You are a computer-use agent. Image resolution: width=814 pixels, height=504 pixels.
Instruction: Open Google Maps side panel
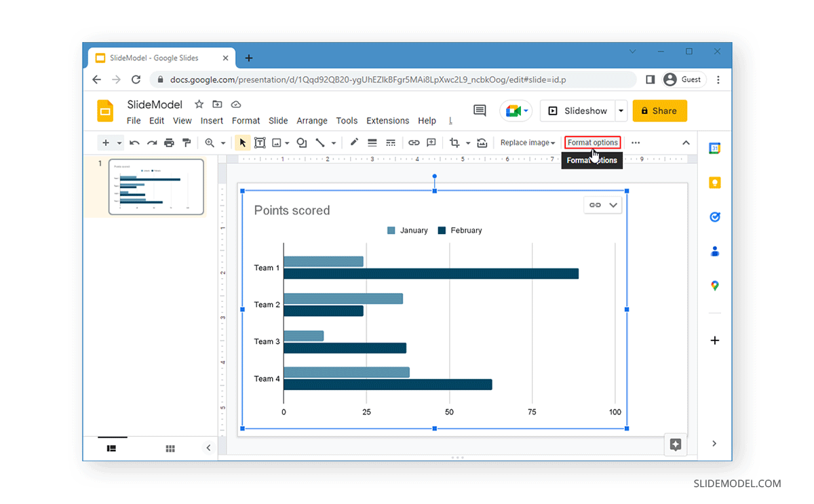[714, 286]
